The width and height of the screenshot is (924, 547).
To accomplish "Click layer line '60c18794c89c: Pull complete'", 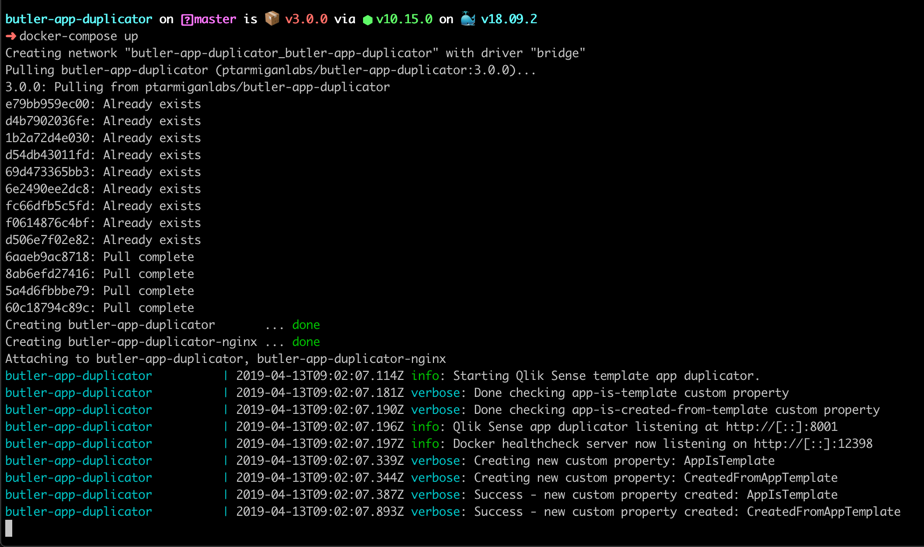I will click(100, 308).
